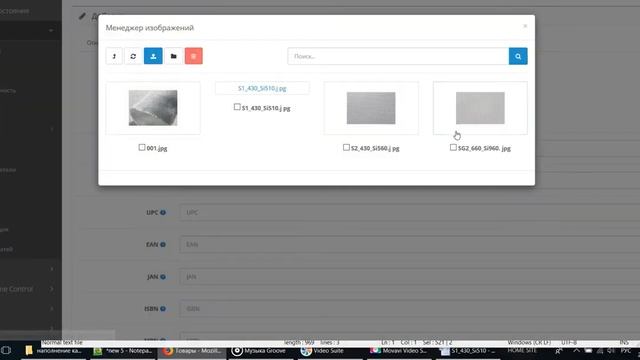Image resolution: width=640 pixels, height=360 pixels.
Task: Select the 001.jpg fabric thumbnail
Action: pos(153,108)
